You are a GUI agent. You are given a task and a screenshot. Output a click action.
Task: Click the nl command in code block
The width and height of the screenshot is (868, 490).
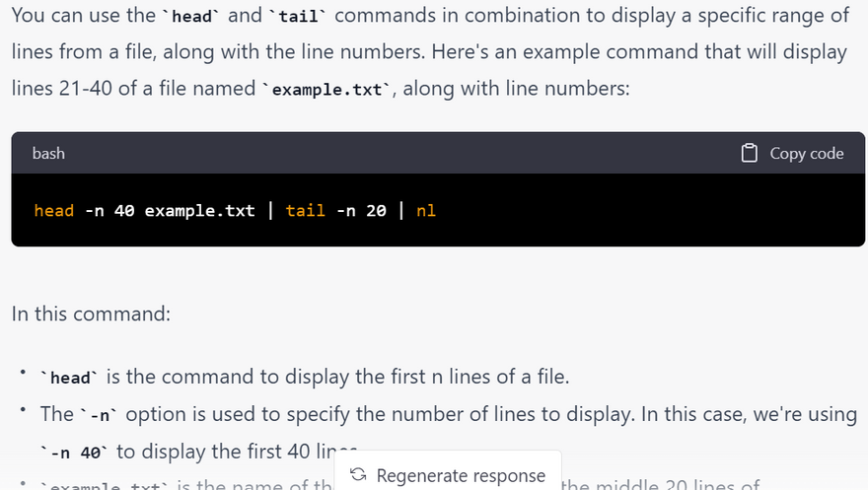426,210
